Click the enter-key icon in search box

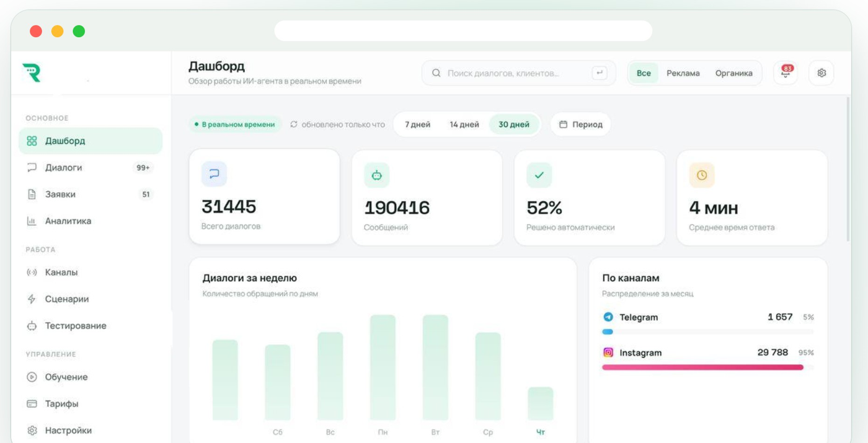pos(600,73)
